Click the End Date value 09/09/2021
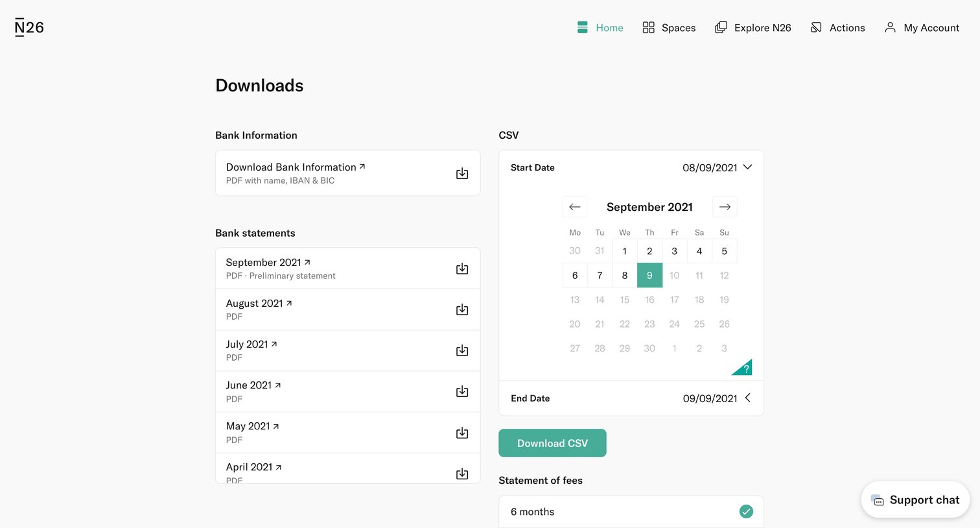The width and height of the screenshot is (980, 528). [x=710, y=398]
